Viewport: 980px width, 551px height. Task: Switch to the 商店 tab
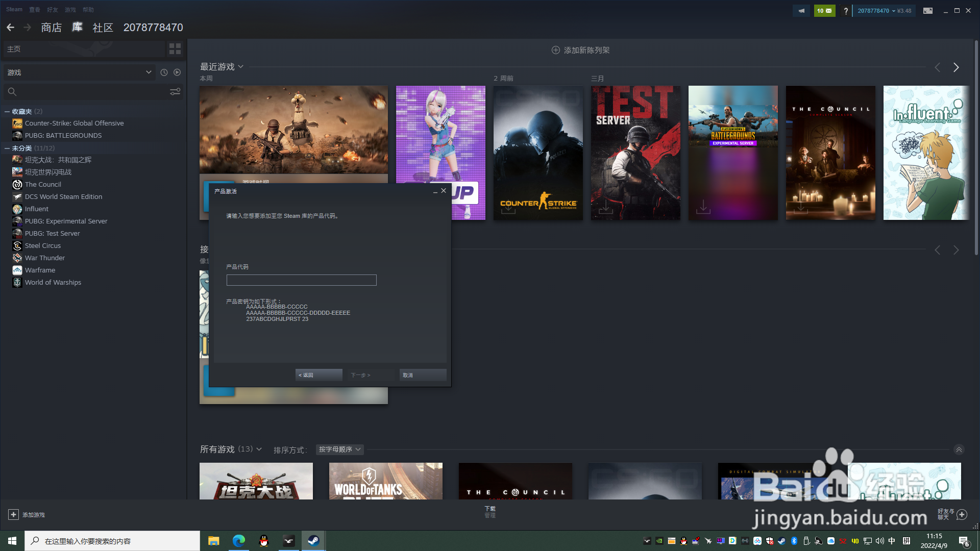pos(51,28)
